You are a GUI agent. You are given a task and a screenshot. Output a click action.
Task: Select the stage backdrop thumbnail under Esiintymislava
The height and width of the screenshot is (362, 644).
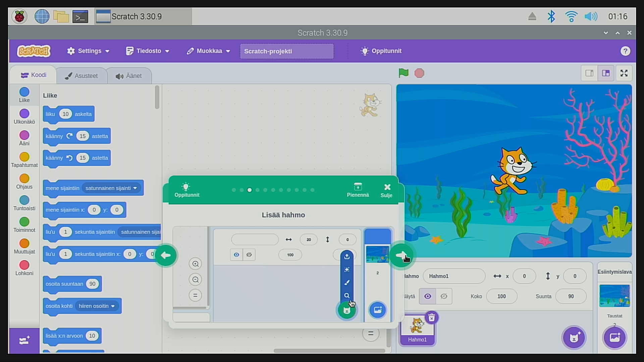(x=614, y=296)
